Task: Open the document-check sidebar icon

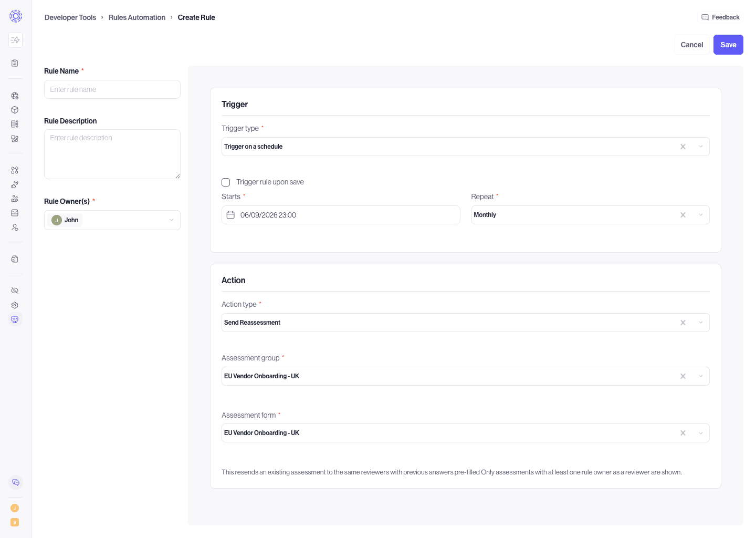Action: pyautogui.click(x=15, y=259)
